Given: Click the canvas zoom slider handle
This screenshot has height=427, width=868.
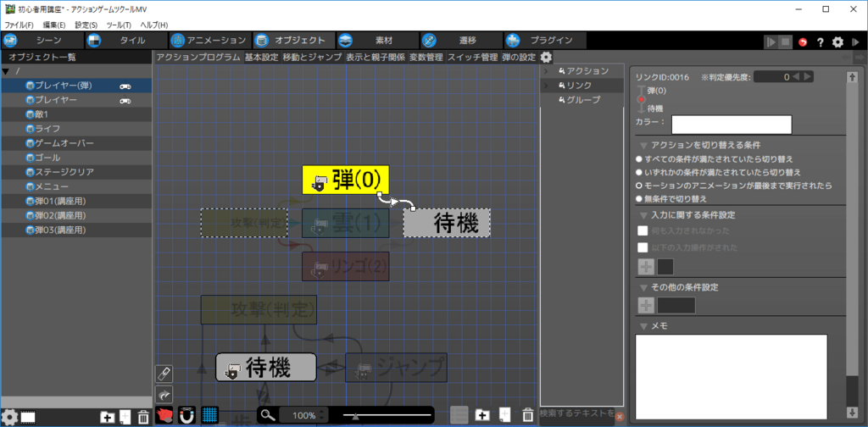Looking at the screenshot, I should click(x=355, y=416).
